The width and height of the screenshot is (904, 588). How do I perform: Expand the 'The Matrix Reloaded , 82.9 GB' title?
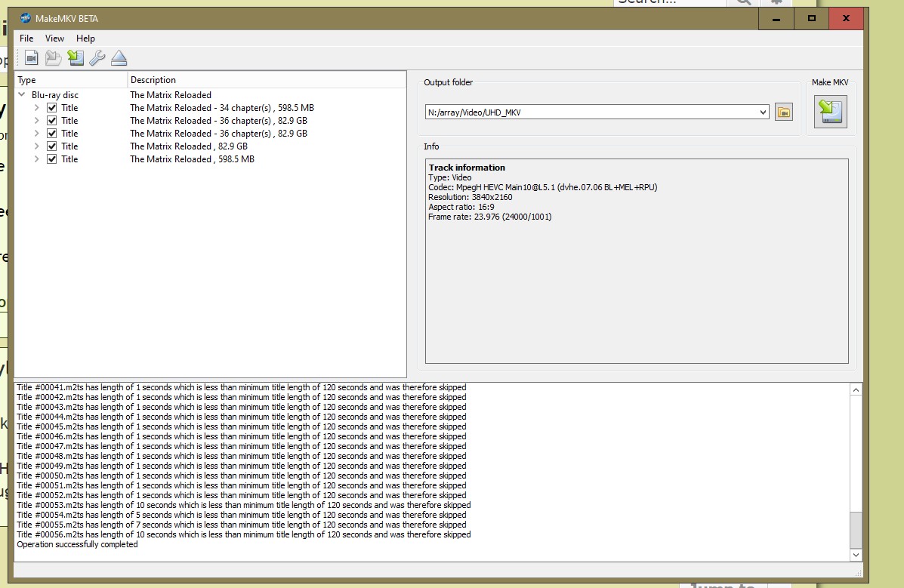[x=36, y=146]
